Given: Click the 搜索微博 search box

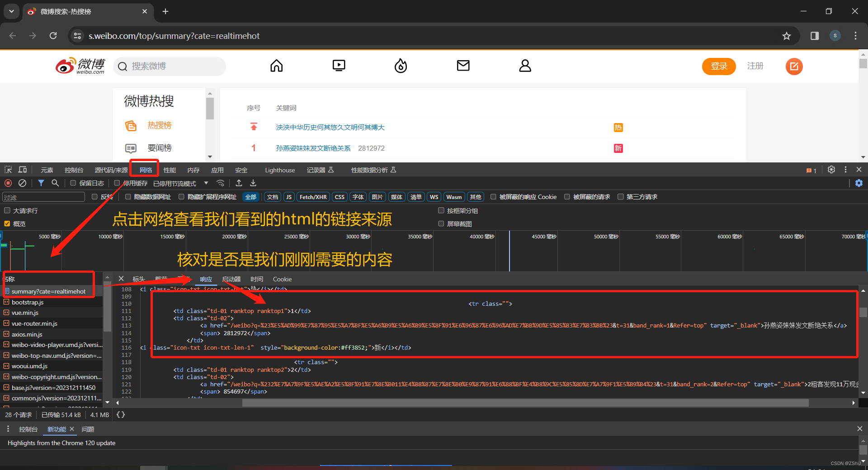Looking at the screenshot, I should pyautogui.click(x=170, y=66).
